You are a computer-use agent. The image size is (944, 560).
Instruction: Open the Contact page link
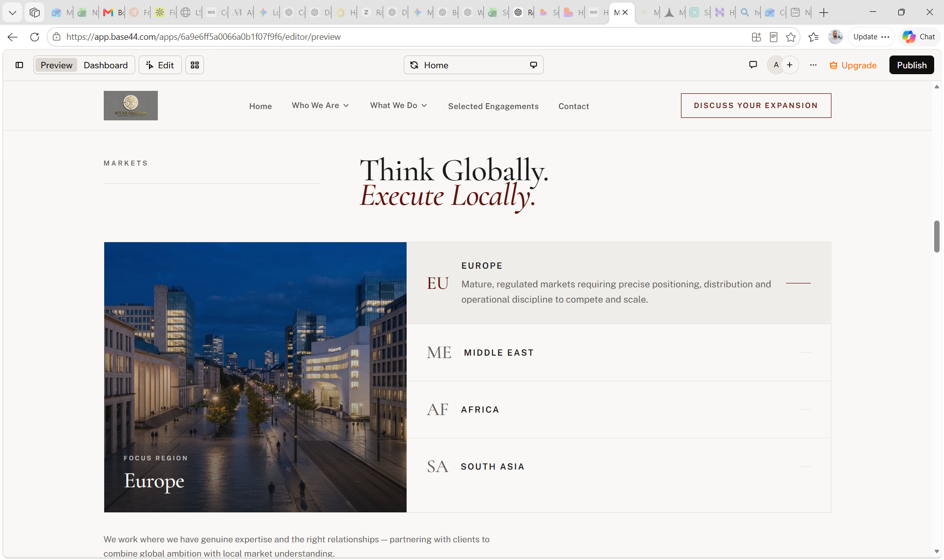pyautogui.click(x=573, y=106)
